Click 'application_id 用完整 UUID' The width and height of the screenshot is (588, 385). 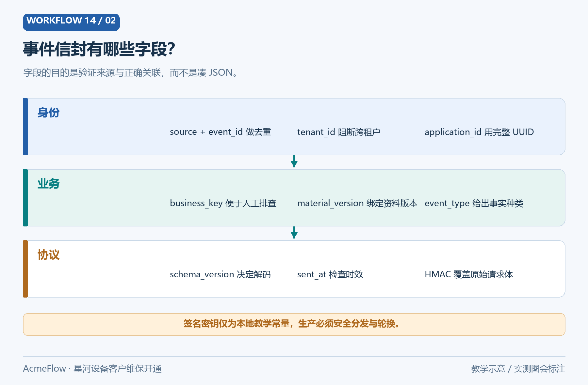pyautogui.click(x=479, y=132)
